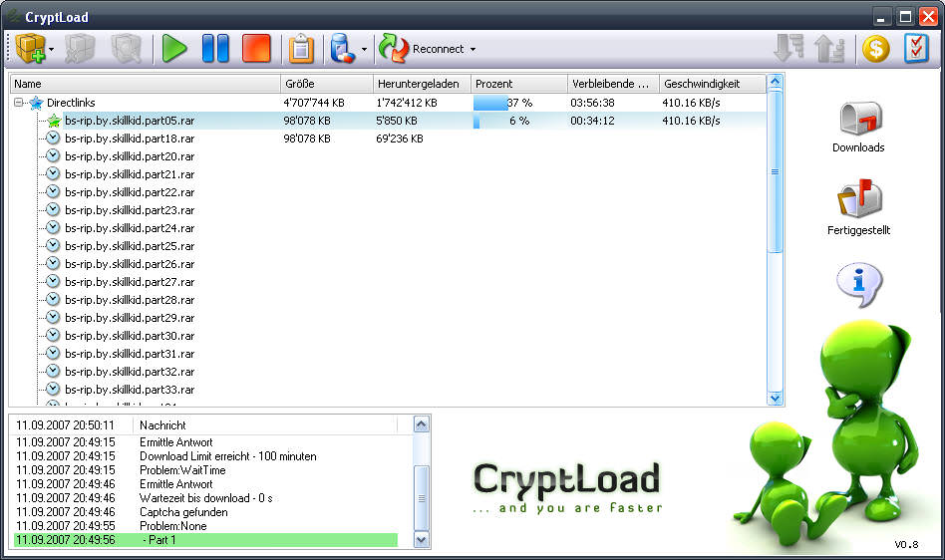Open dropdown arrow next to pills container icon

[x=364, y=50]
